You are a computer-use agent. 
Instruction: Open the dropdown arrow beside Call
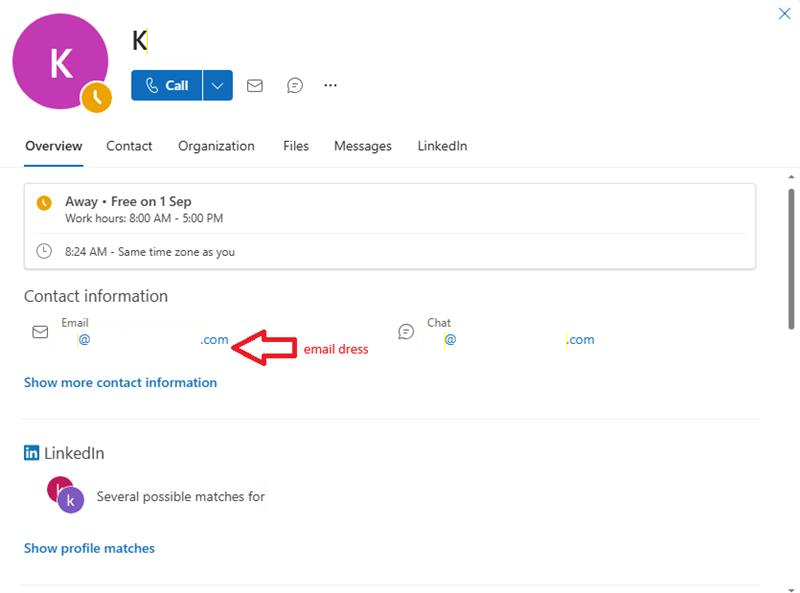point(218,85)
